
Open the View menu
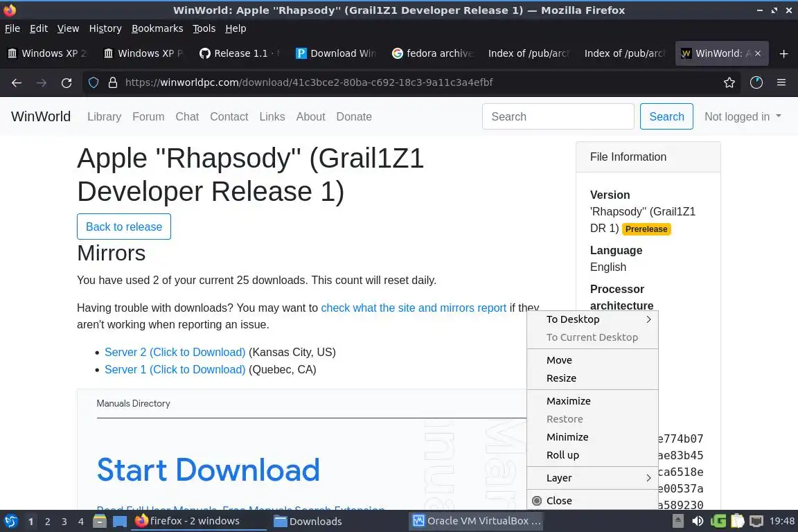pyautogui.click(x=68, y=28)
